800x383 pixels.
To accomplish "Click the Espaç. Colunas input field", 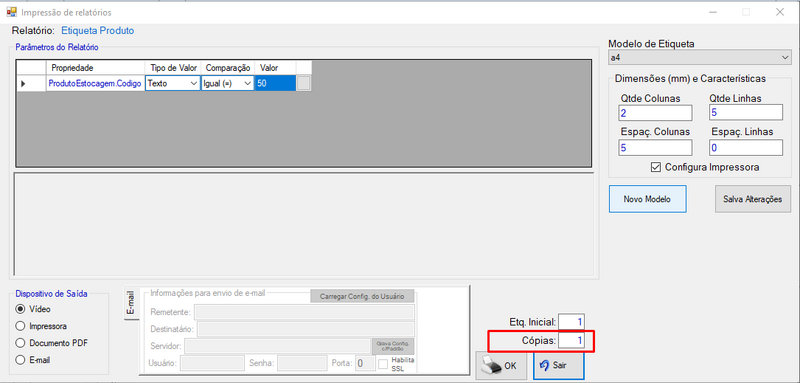I will tap(656, 148).
